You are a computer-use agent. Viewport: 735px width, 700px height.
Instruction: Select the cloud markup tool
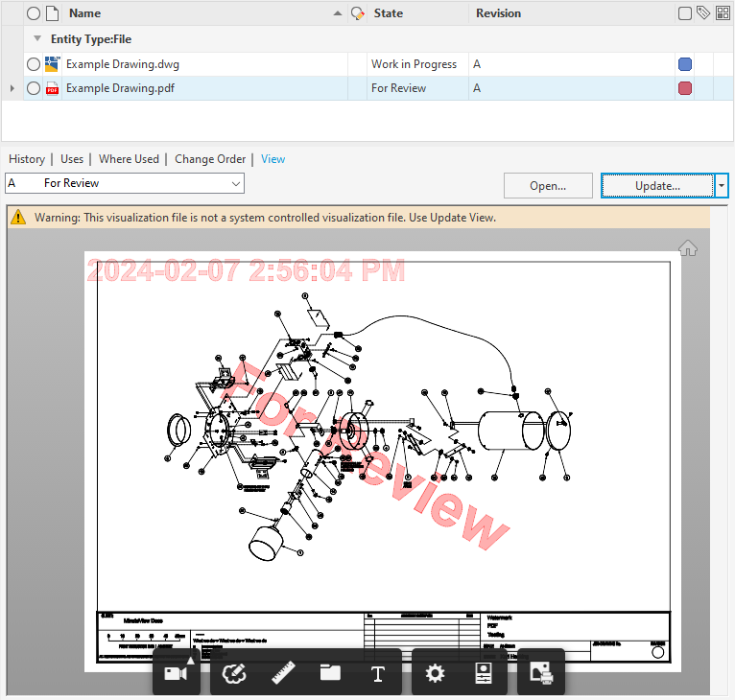[x=234, y=674]
